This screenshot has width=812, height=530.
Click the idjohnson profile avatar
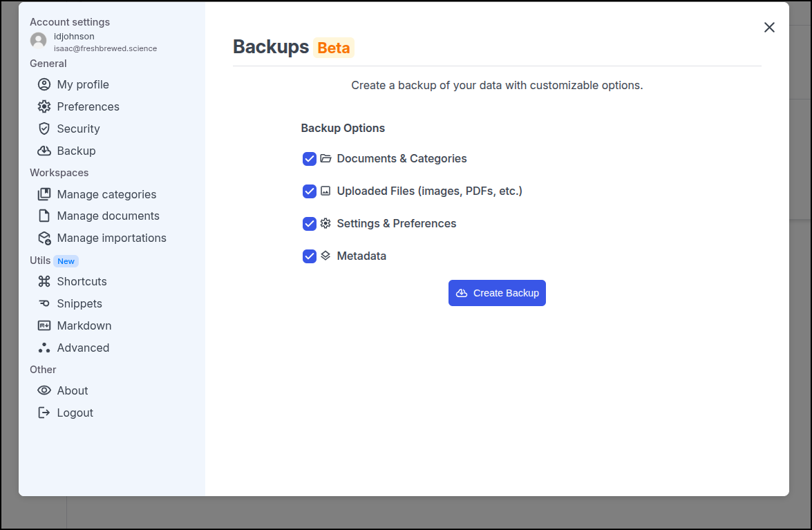pos(39,41)
